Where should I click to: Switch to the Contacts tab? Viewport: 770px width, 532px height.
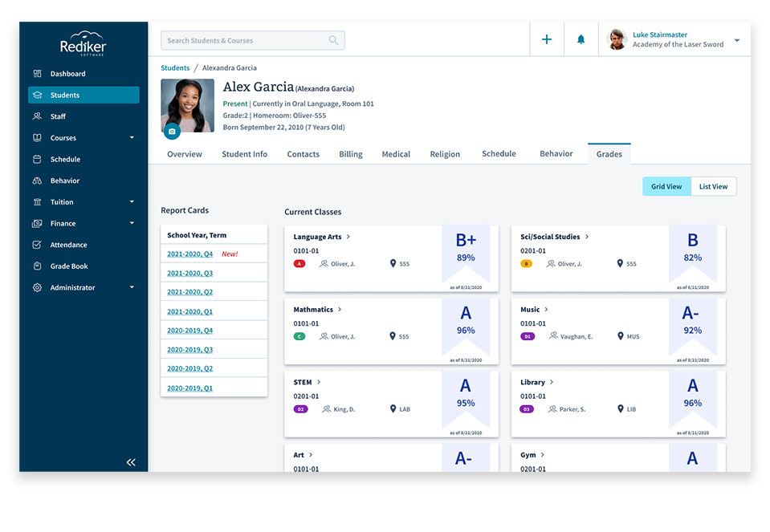[x=303, y=154]
